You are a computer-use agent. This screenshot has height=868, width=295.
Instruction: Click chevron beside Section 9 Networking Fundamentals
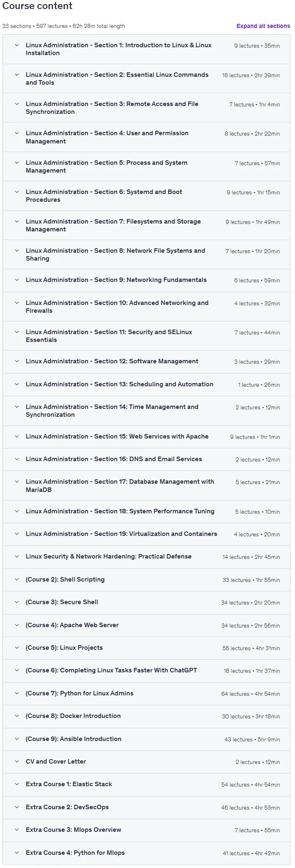click(17, 280)
